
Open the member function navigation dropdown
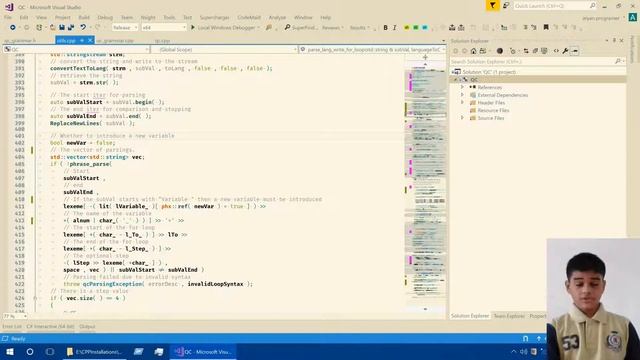click(x=372, y=49)
